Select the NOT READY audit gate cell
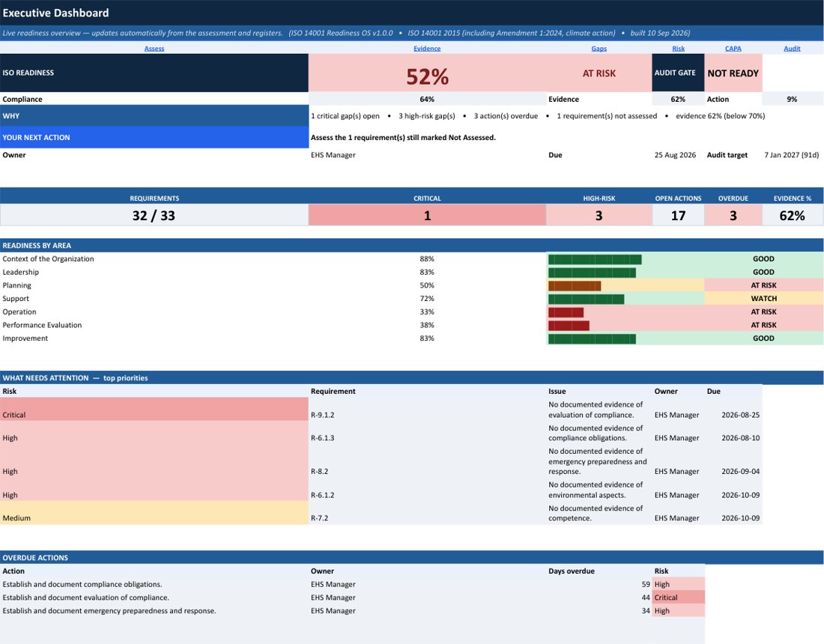 coord(733,73)
